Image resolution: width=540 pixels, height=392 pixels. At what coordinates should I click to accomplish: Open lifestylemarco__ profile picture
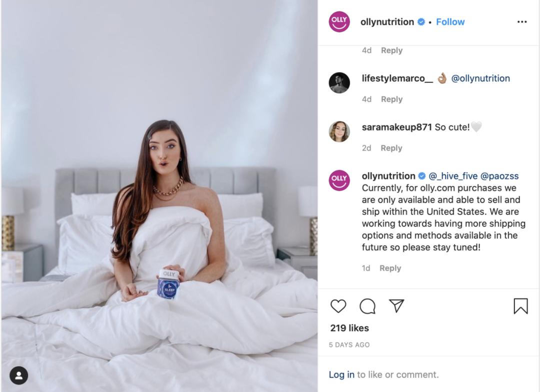click(339, 83)
